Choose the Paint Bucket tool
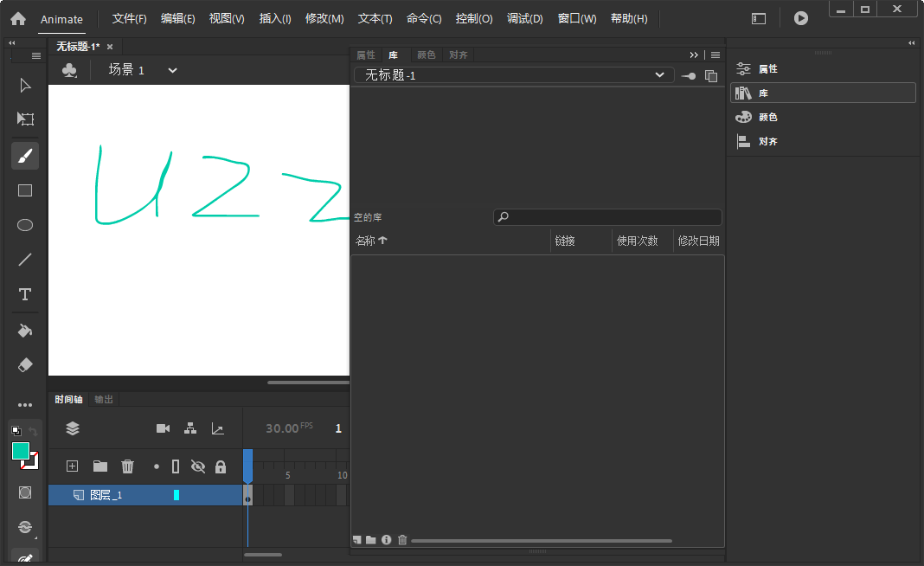 coord(24,330)
